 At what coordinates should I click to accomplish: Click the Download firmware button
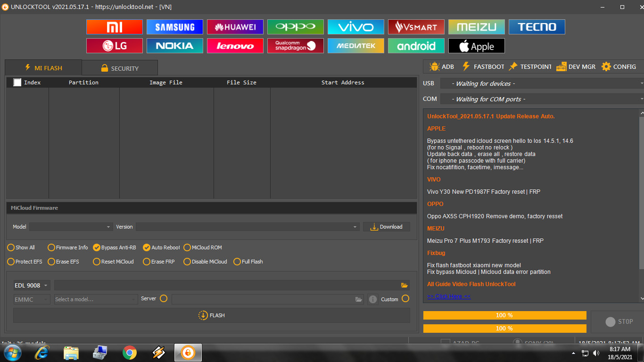tap(387, 227)
